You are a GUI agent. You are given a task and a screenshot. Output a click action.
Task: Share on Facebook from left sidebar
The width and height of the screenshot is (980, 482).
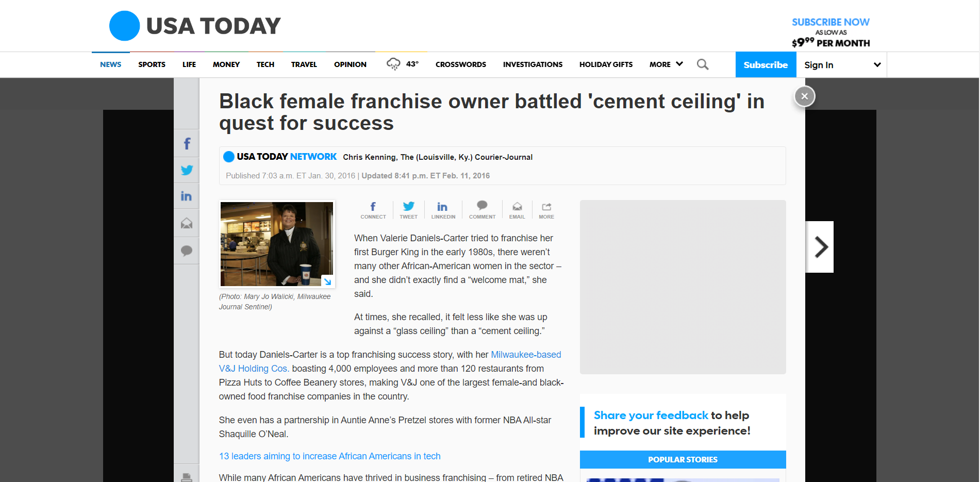pos(187,143)
